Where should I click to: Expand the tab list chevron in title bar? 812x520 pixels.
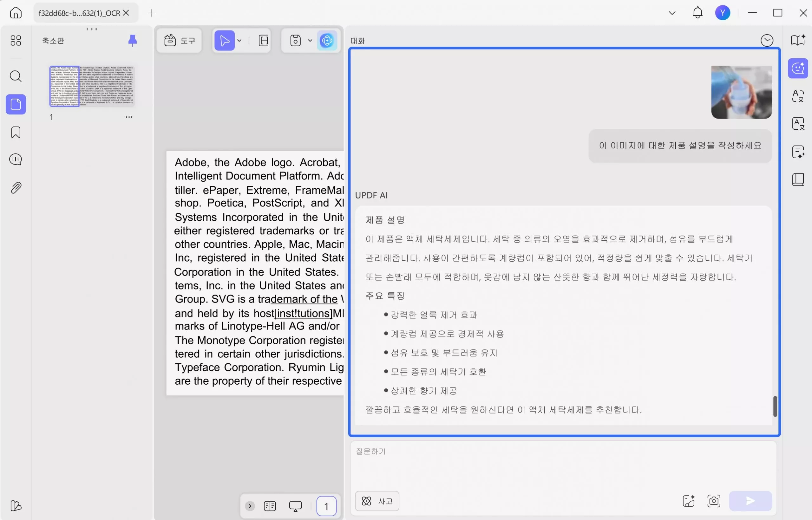(672, 13)
